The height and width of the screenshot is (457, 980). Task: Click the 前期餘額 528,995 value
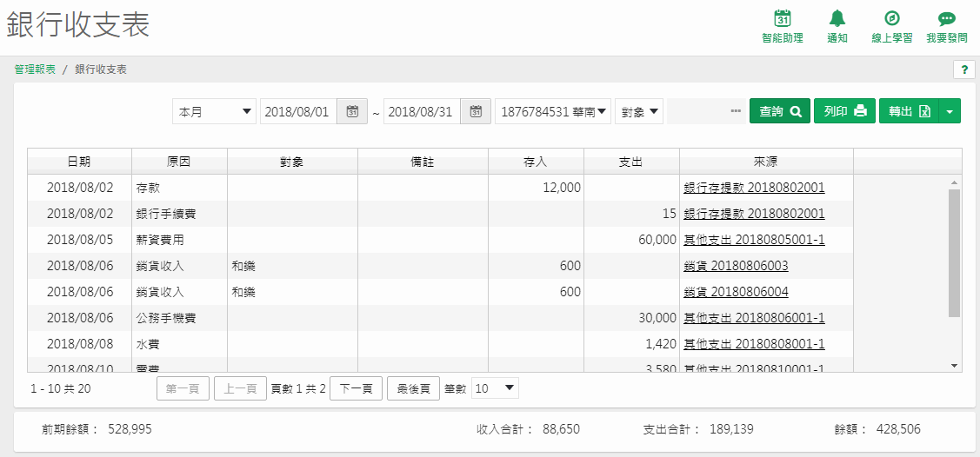[x=130, y=429]
